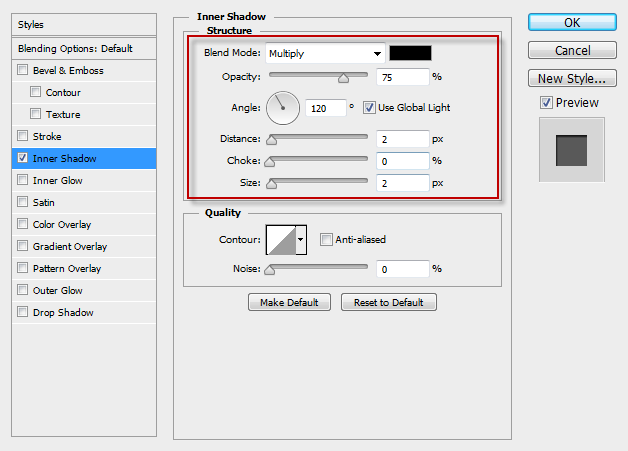
Task: Select the Satin row label
Action: coord(44,203)
